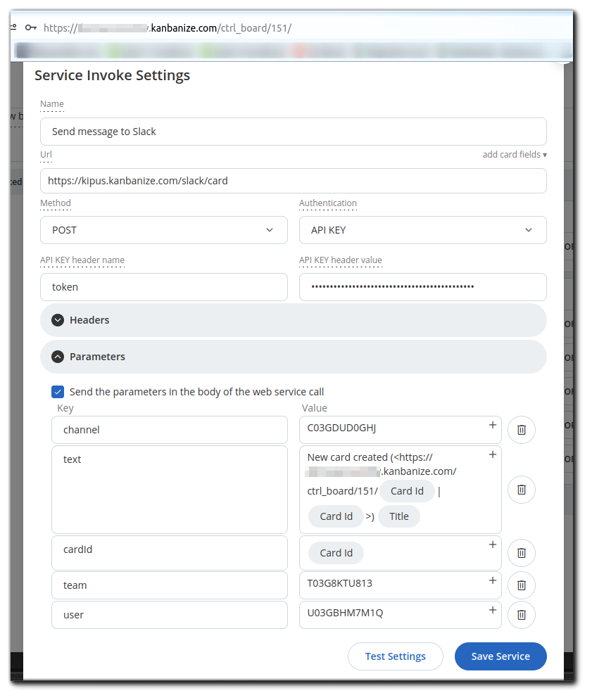592x700 pixels.
Task: Click plus icon in team value field
Action: coord(492,580)
